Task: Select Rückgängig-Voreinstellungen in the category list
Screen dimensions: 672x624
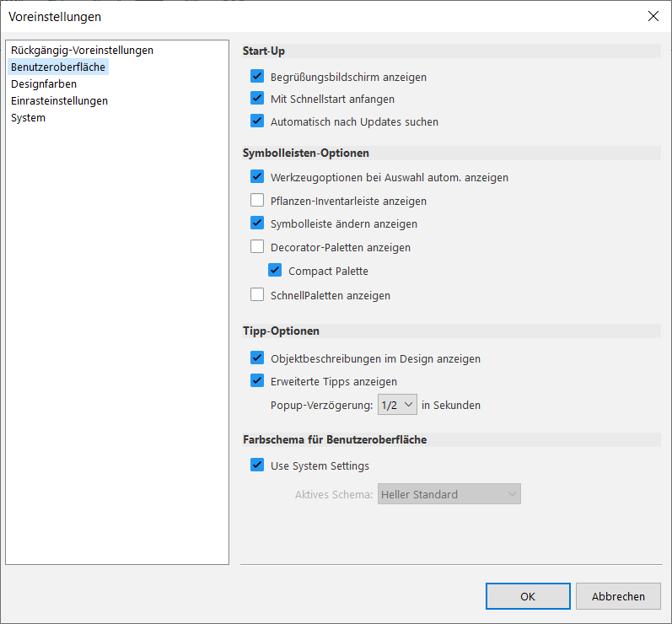Action: (82, 50)
